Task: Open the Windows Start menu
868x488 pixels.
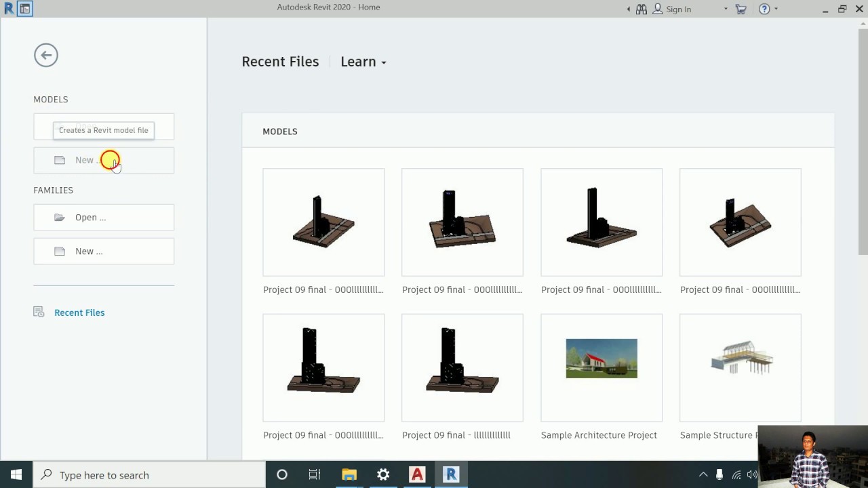Action: [16, 474]
